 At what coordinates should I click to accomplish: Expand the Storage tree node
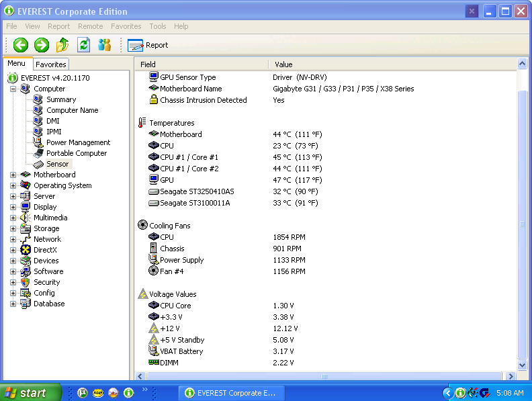[13, 228]
